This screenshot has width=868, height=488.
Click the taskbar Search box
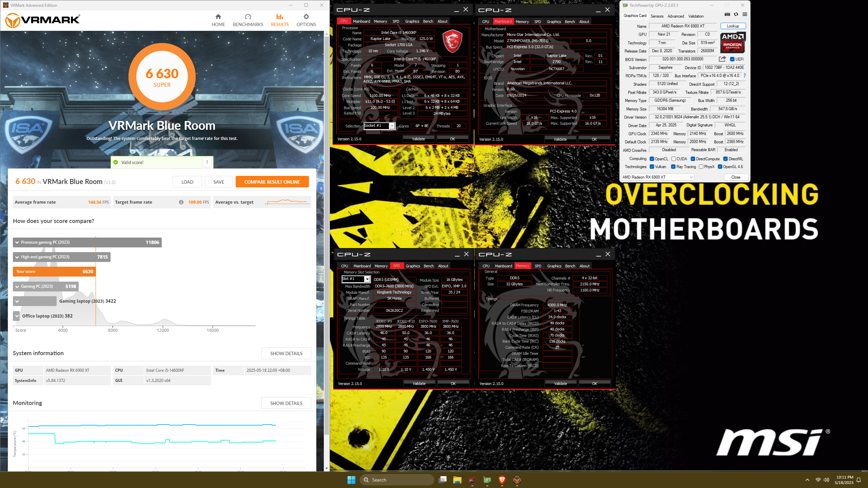tap(397, 480)
